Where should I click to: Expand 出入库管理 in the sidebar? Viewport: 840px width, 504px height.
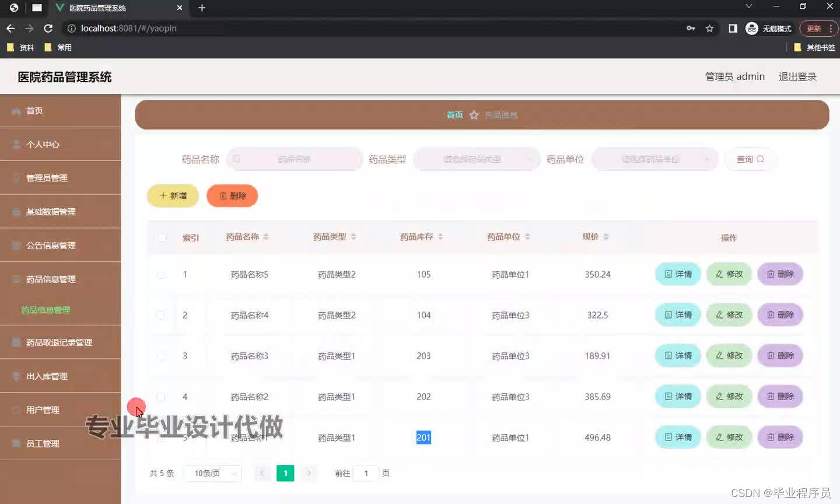coord(61,376)
